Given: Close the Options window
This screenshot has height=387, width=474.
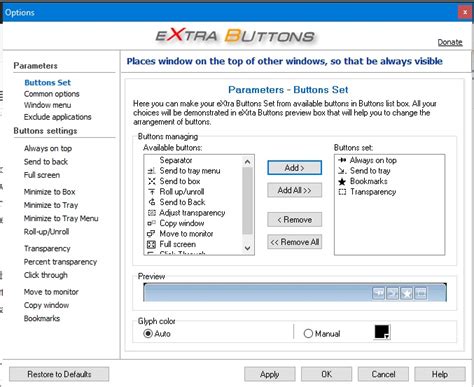Looking at the screenshot, I should [465, 12].
